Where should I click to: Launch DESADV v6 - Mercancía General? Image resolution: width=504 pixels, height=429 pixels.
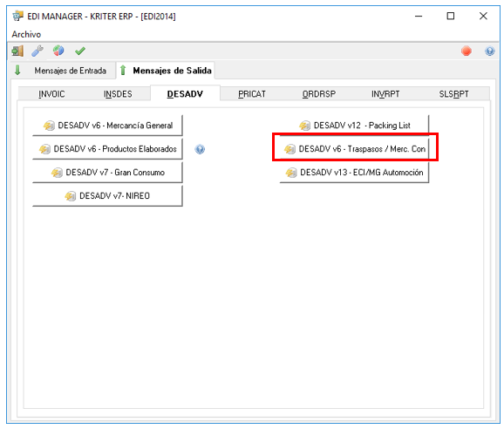tap(107, 126)
